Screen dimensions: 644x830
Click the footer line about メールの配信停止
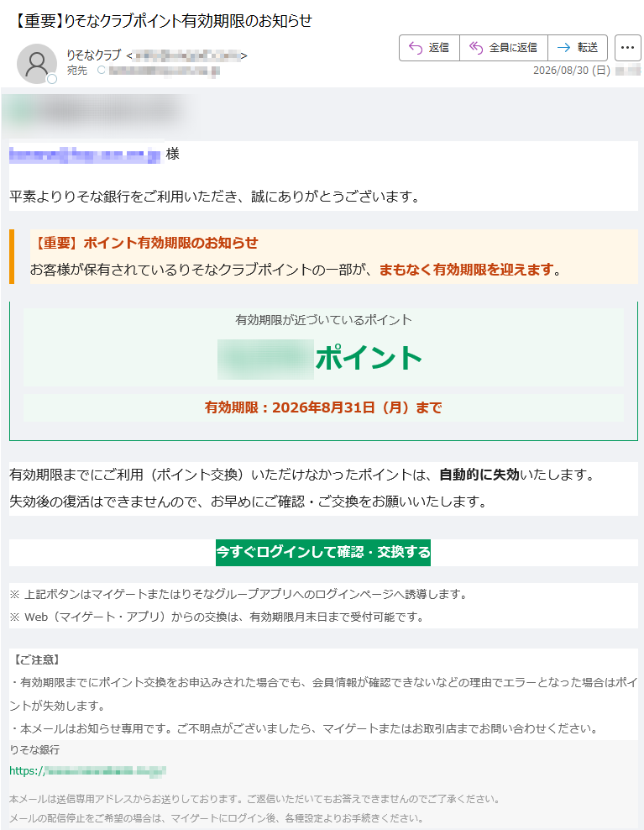pyautogui.click(x=217, y=818)
